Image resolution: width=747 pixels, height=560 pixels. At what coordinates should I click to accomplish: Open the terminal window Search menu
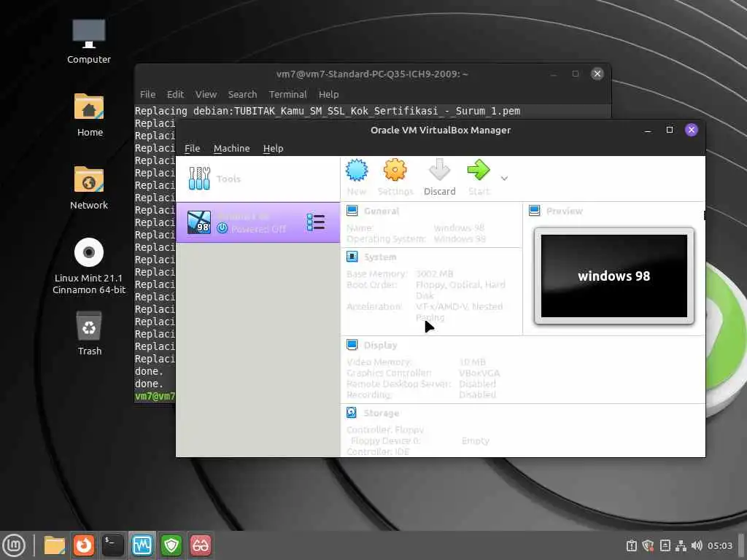[x=242, y=94]
